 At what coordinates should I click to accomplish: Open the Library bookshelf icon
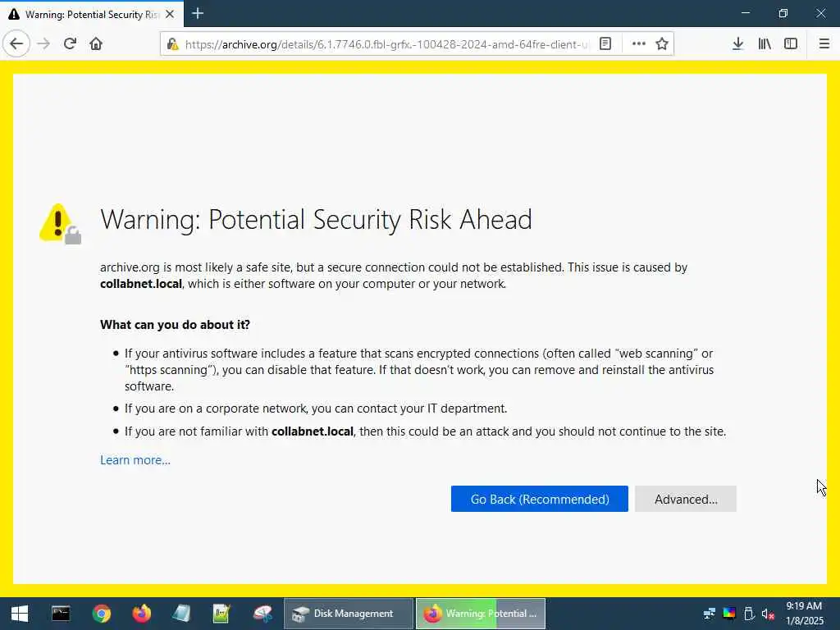[x=765, y=44]
